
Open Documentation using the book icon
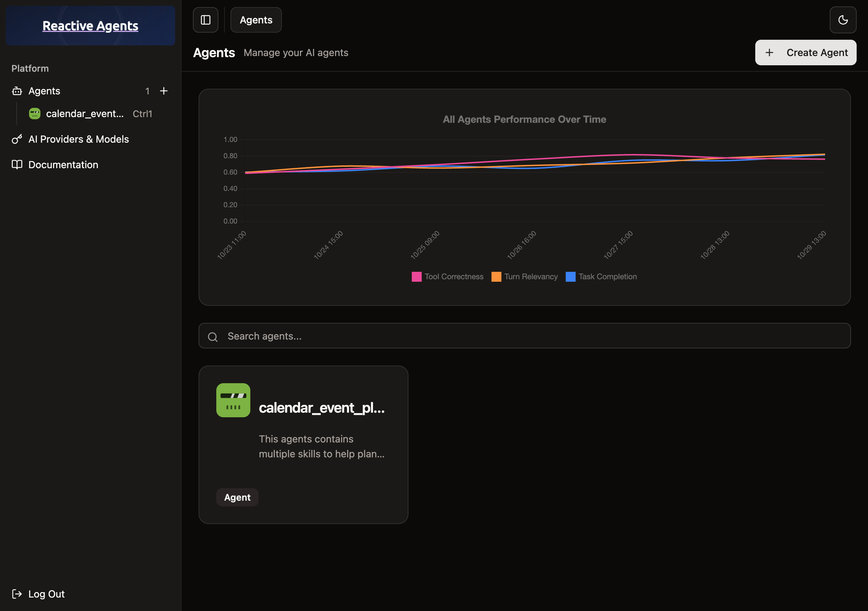coord(17,165)
